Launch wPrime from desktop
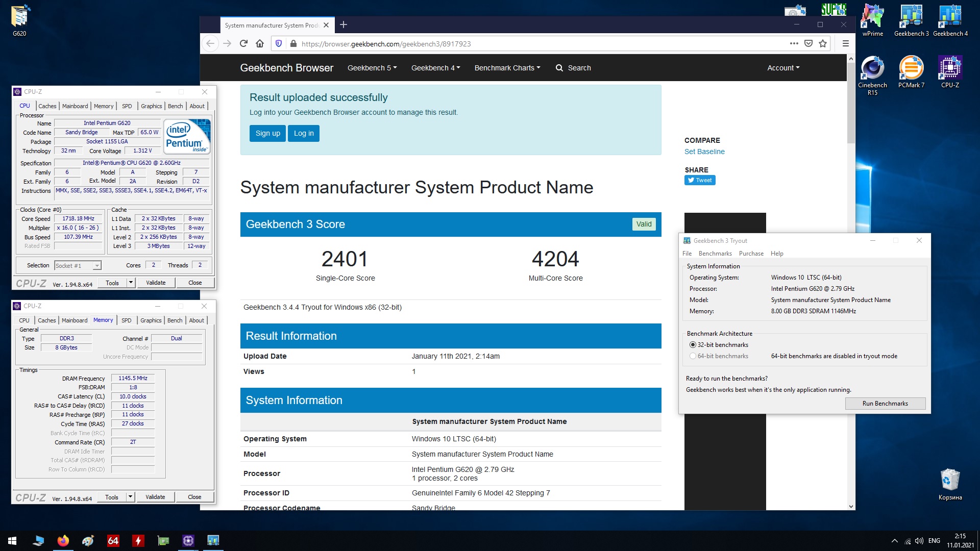 point(872,20)
